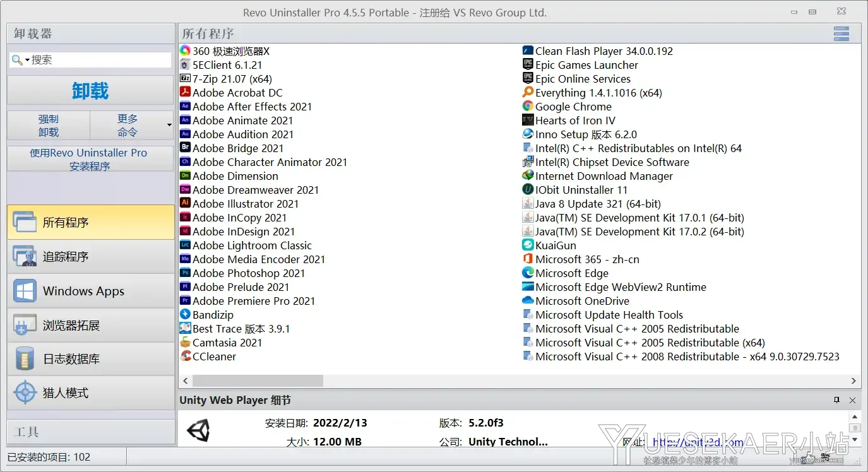
Task: Click the program list right scroll arrow
Action: (x=853, y=381)
